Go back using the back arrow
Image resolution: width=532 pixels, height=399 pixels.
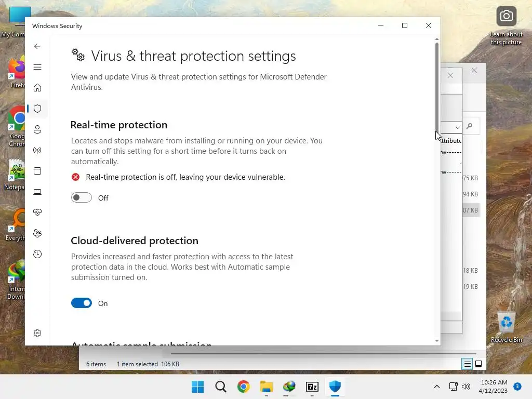tap(37, 46)
